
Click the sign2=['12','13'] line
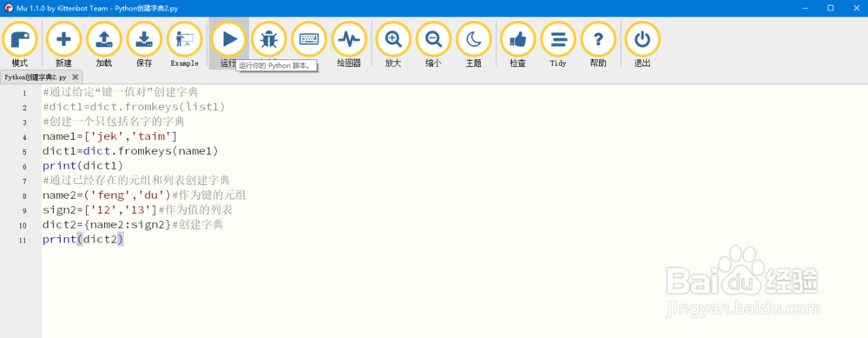pyautogui.click(x=100, y=210)
